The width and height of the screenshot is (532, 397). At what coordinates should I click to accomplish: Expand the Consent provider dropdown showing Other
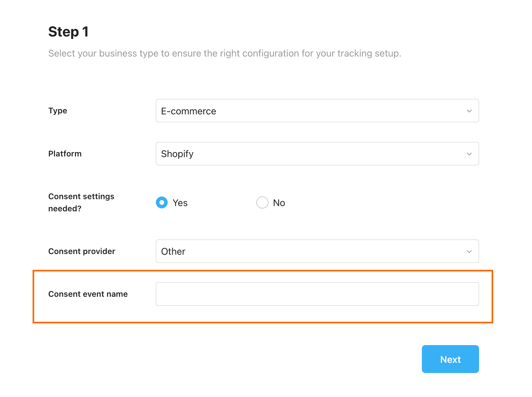[317, 251]
